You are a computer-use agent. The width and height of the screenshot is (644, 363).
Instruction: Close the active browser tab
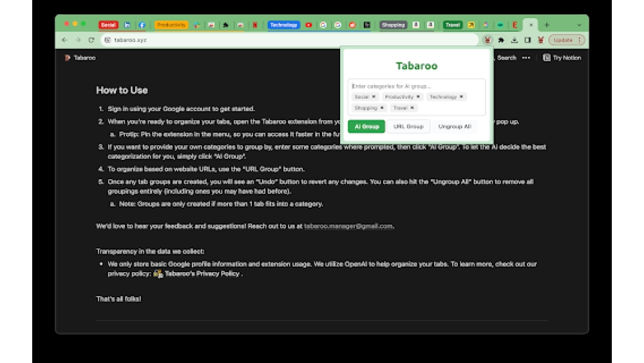coord(531,25)
